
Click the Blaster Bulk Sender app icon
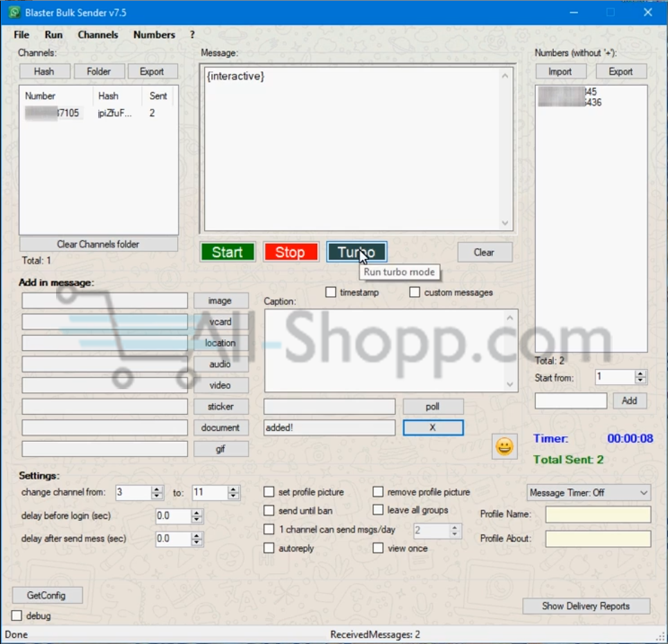13,12
